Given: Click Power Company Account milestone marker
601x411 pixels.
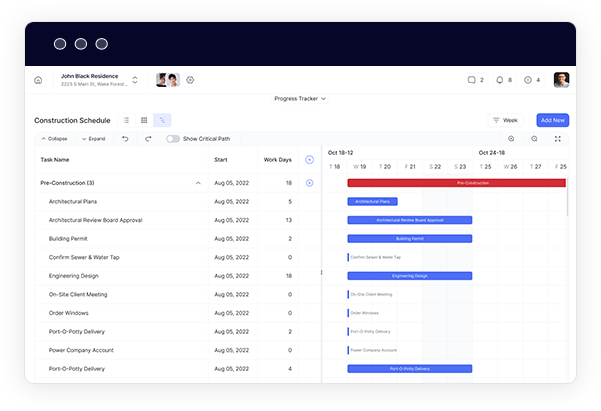Looking at the screenshot, I should coord(348,350).
